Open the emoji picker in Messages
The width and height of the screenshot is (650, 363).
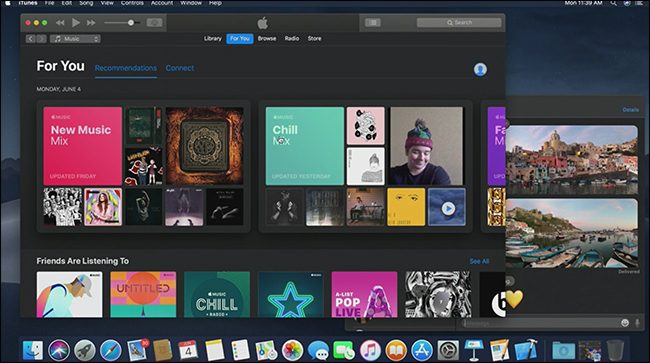pyautogui.click(x=625, y=323)
